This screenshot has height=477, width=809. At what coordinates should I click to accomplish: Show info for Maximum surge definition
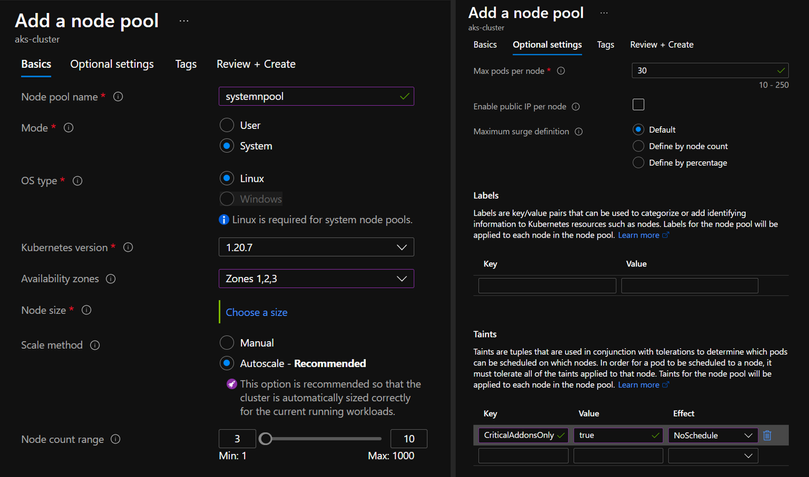(x=579, y=132)
